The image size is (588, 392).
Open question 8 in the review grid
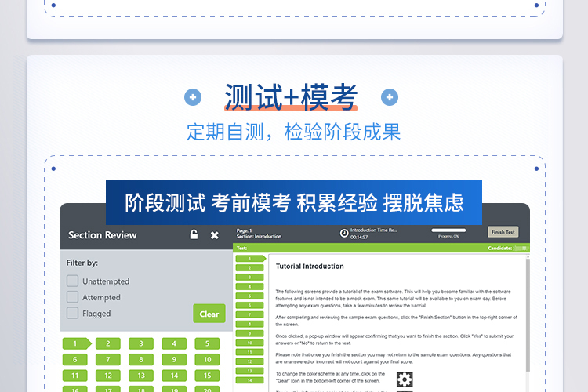pyautogui.click(x=141, y=360)
